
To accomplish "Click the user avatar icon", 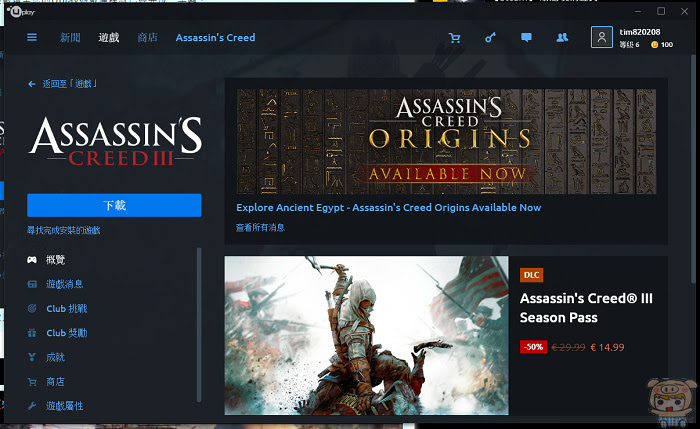I will (601, 37).
